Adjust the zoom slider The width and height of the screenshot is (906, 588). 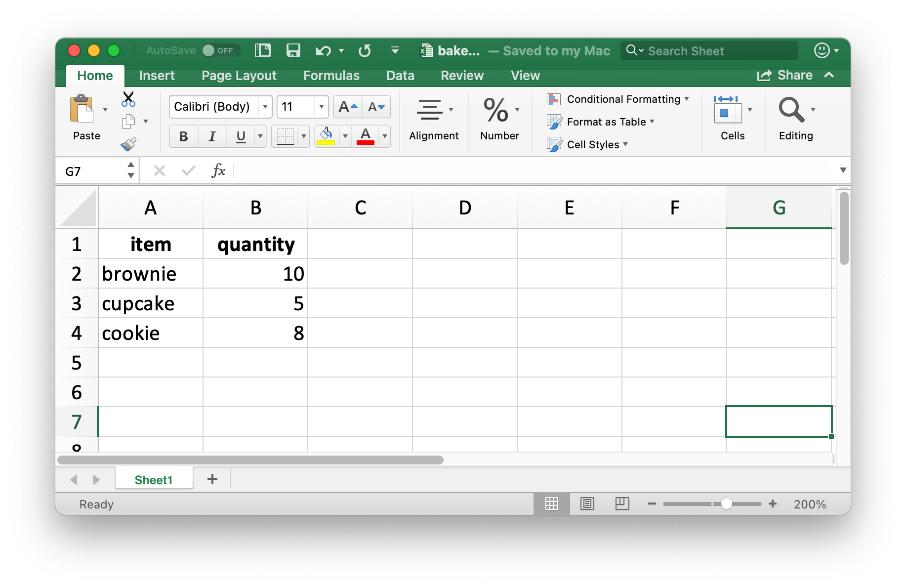pos(726,504)
